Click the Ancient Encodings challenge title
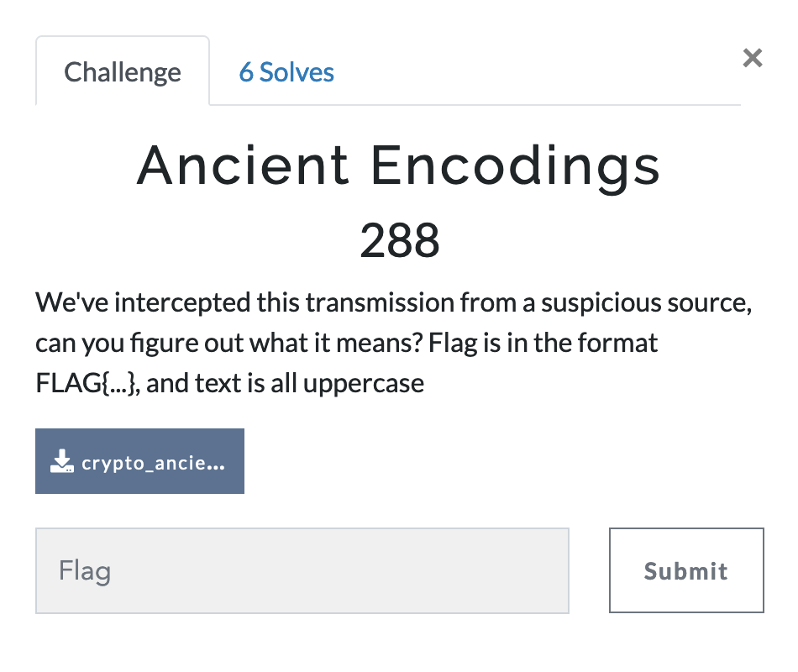 coord(399,165)
